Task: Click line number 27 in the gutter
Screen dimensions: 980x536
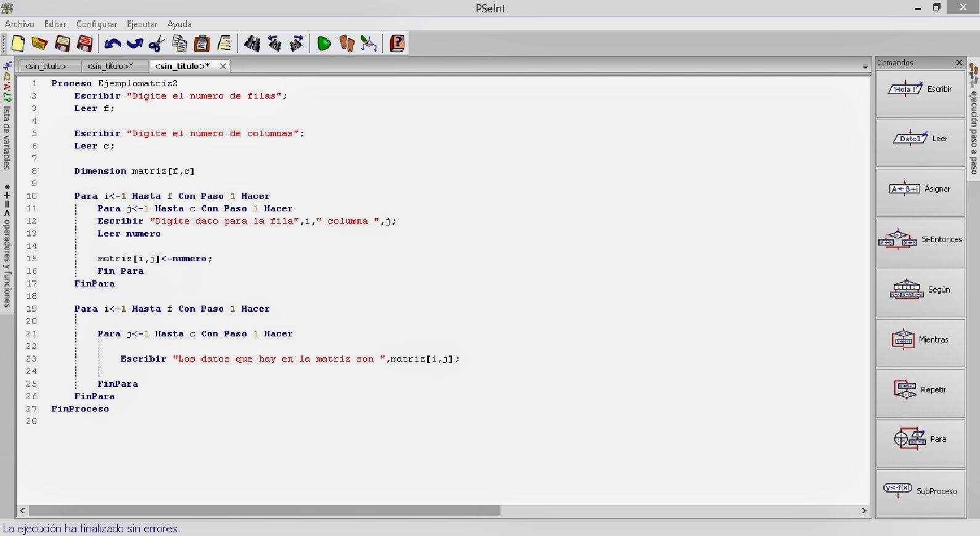Action: pos(31,409)
